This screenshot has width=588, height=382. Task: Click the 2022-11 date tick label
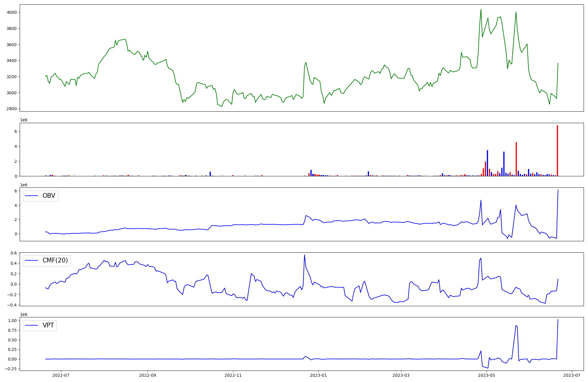(233, 375)
